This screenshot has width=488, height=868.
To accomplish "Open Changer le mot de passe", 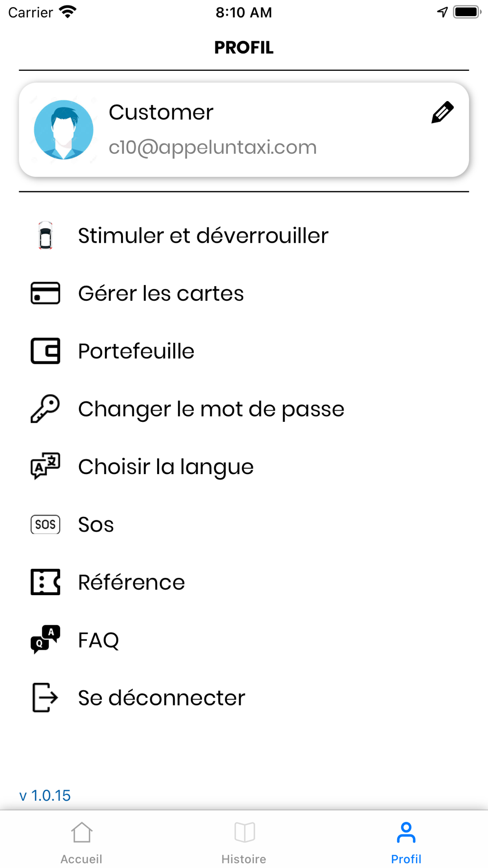I will (x=244, y=409).
